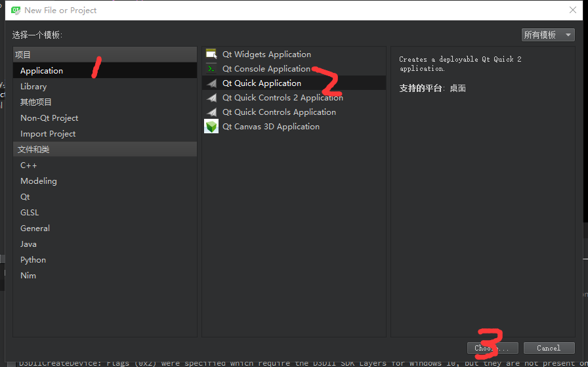This screenshot has width=588, height=367.
Task: Click the 文件和类 section header
Action: tap(104, 149)
